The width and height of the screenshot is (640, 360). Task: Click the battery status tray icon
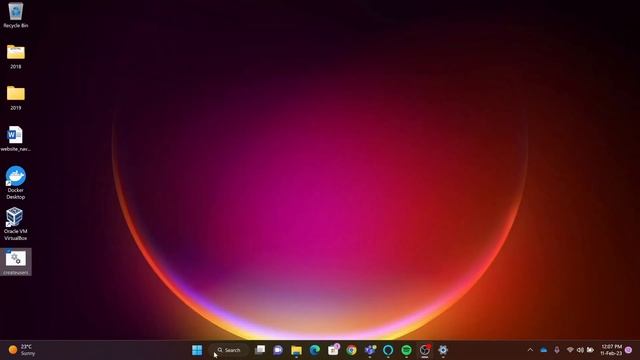tap(590, 350)
